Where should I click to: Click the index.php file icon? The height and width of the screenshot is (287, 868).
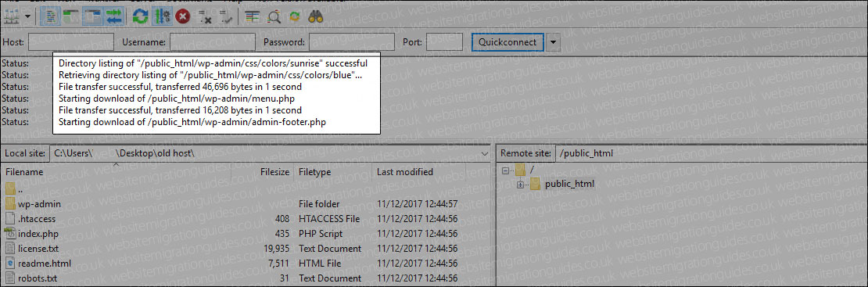[x=11, y=234]
